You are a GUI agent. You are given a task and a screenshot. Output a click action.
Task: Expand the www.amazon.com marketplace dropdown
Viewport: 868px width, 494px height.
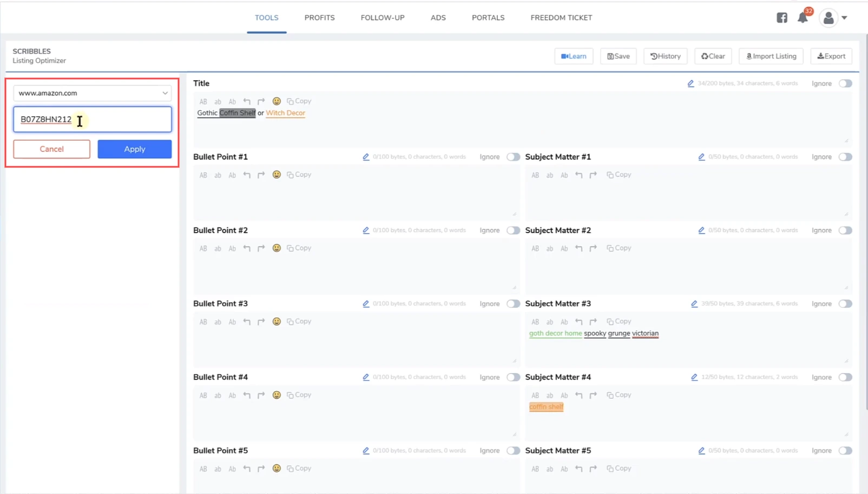(92, 93)
